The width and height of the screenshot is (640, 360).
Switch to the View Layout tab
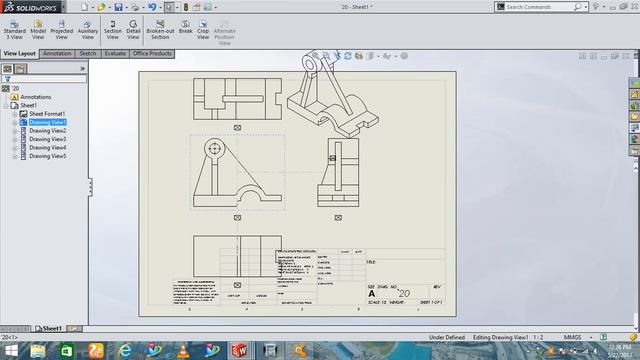(20, 53)
